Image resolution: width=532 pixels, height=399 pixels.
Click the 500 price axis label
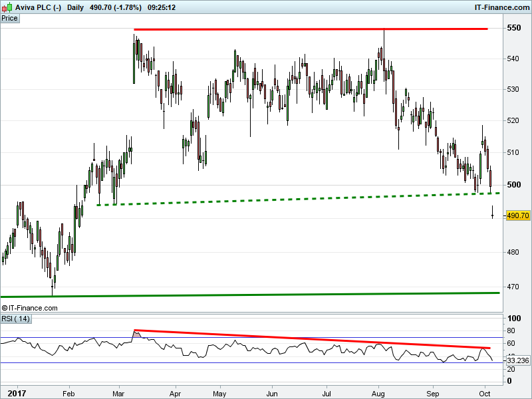pyautogui.click(x=513, y=185)
